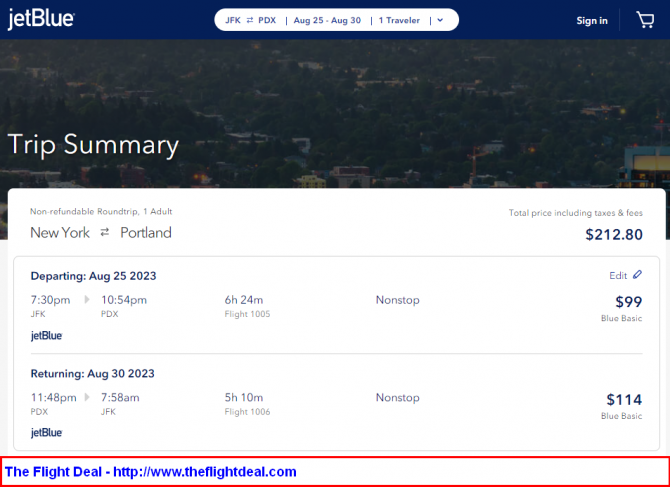The image size is (670, 487).
Task: Click the jetBlue logo under departing flight
Action: click(47, 336)
